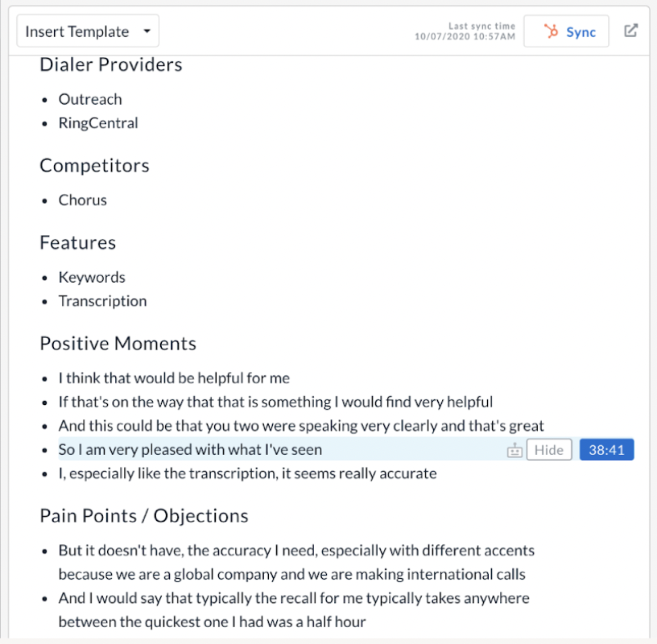The image size is (657, 644).
Task: Click the robot icon on highlighted moment
Action: pos(514,450)
